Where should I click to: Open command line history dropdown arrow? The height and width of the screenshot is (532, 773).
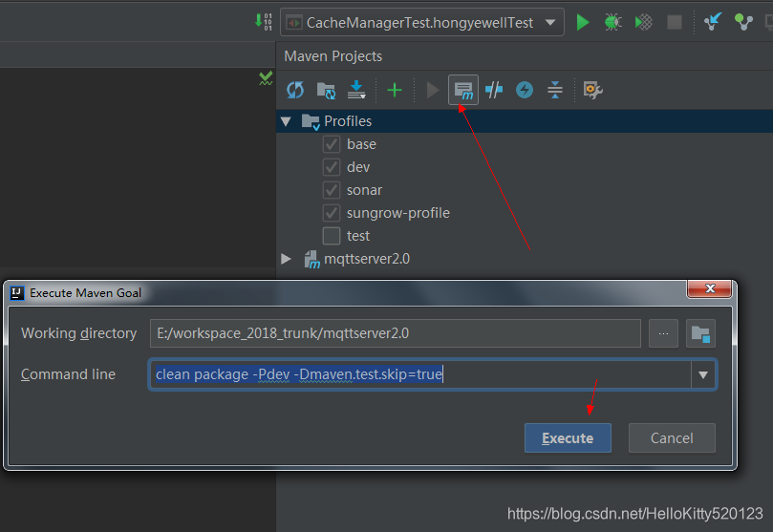[x=703, y=374]
